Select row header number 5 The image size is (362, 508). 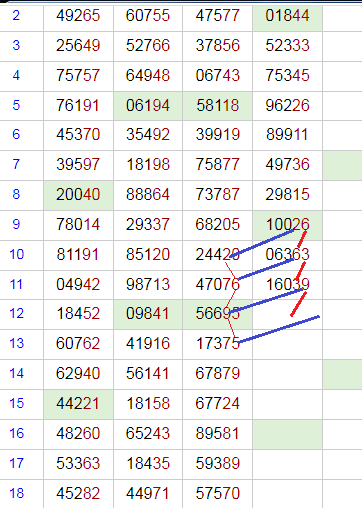click(16, 105)
